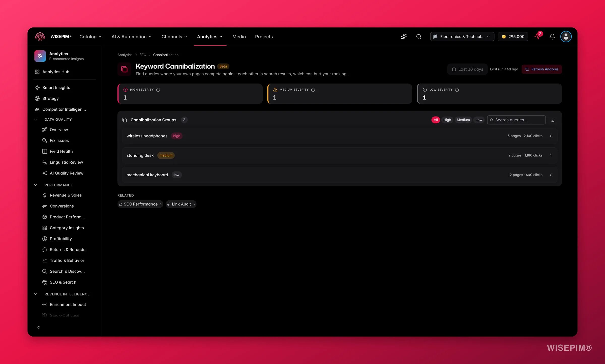Click the Analytics E-commerce Insights sidebar icon
The width and height of the screenshot is (605, 364).
(x=40, y=56)
